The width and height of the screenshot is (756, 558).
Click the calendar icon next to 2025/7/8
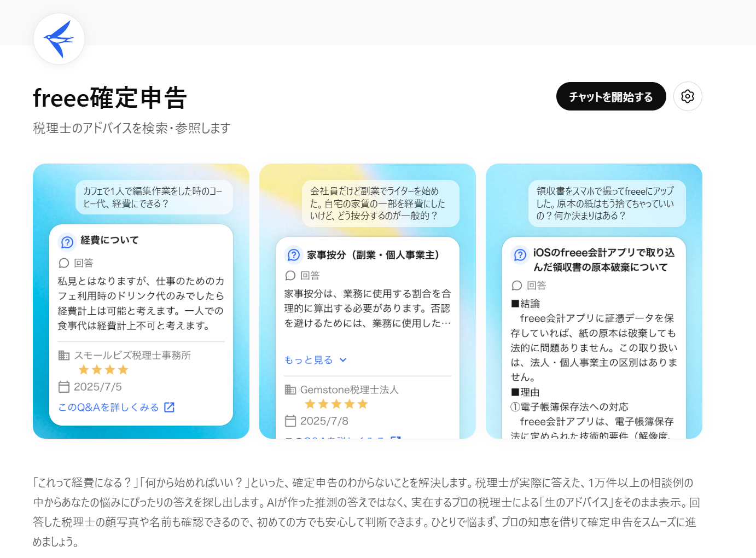point(290,421)
